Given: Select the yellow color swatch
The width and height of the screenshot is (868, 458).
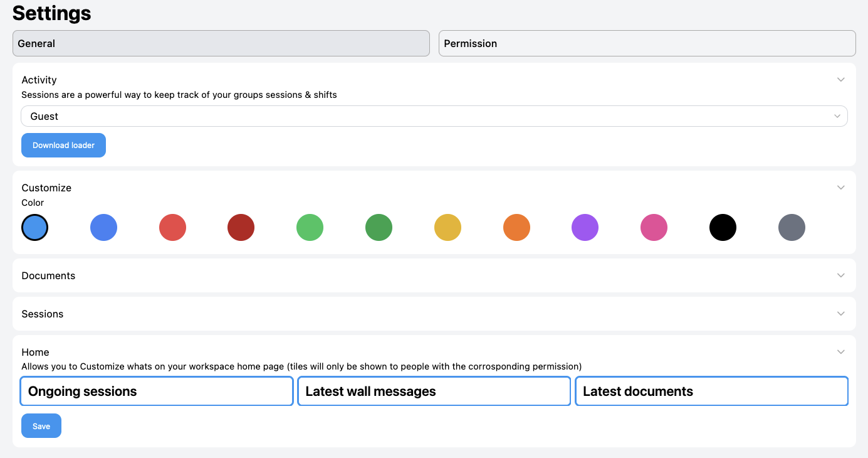Looking at the screenshot, I should (x=447, y=227).
